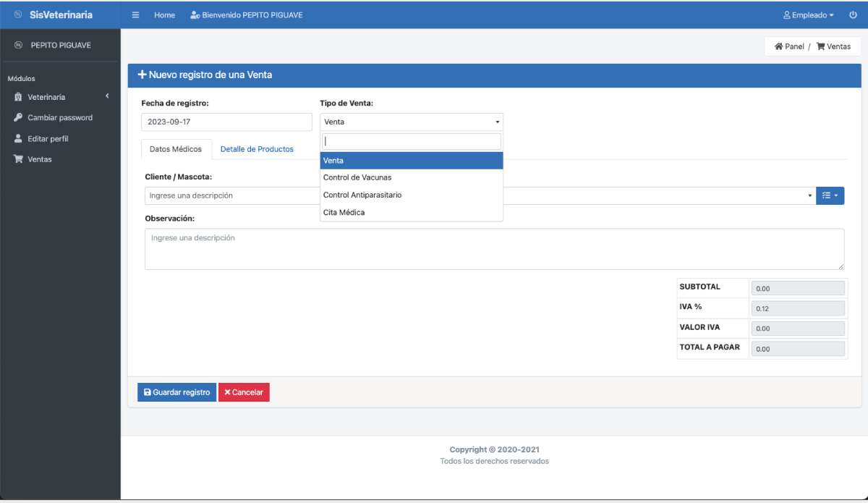Image resolution: width=868 pixels, height=503 pixels.
Task: Collapse the Tipo de Venta dropdown
Action: tap(411, 122)
